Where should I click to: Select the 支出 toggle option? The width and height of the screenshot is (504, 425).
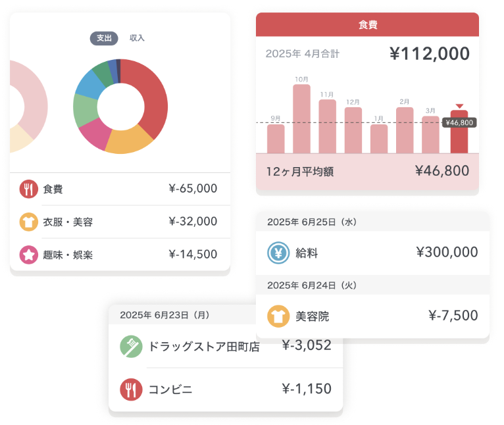tap(104, 38)
